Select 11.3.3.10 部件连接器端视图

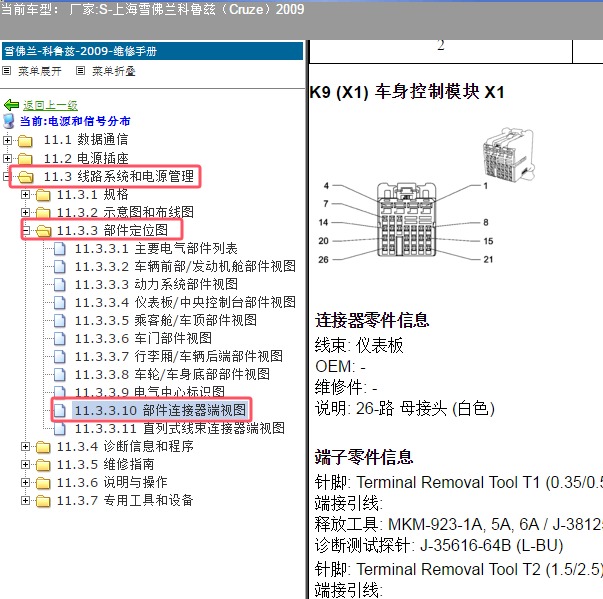159,410
